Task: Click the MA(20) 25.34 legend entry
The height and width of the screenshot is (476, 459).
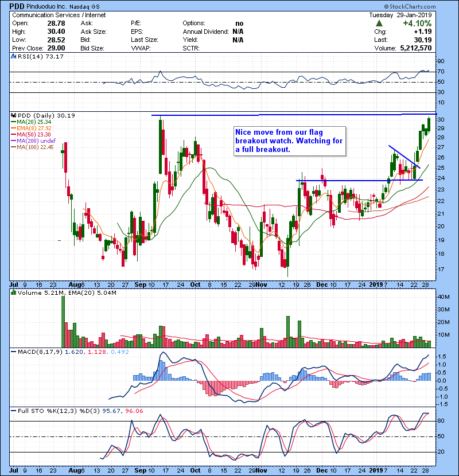Action: point(34,122)
